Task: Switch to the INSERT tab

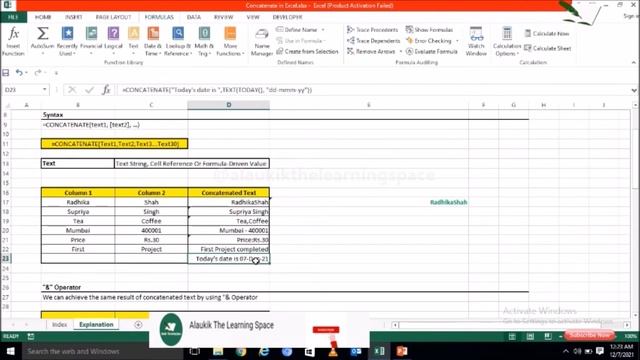Action: pos(73,17)
